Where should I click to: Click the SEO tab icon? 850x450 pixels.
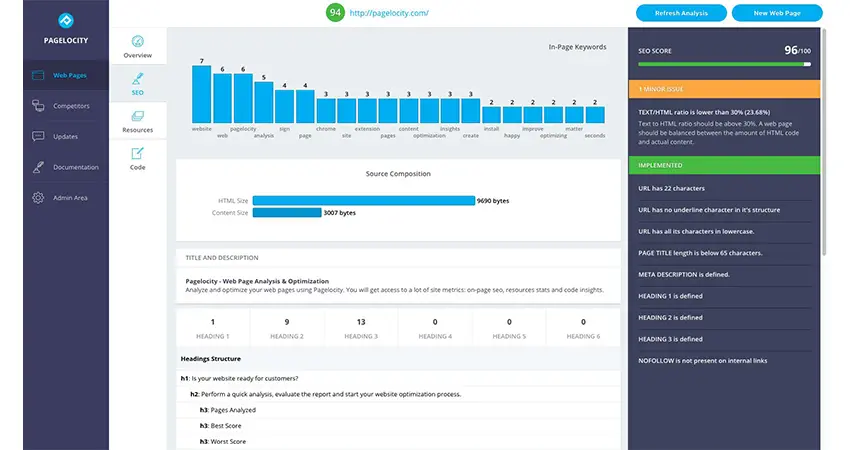[138, 79]
